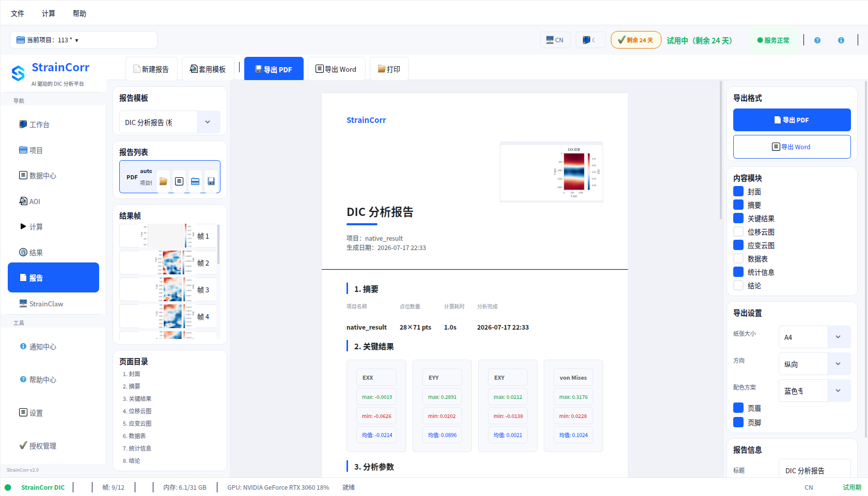Image resolution: width=868 pixels, height=496 pixels.
Task: Open the 计算 menu
Action: pyautogui.click(x=49, y=13)
